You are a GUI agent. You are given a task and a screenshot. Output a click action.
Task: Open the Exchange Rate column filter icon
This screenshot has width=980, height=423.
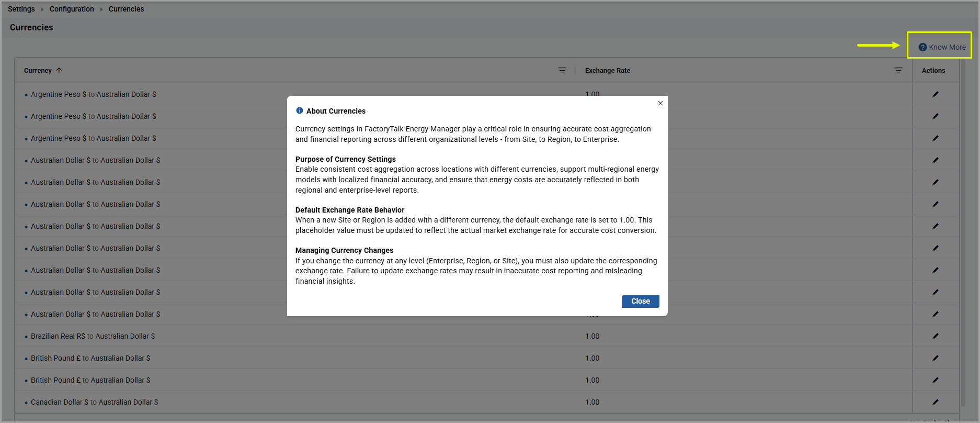coord(898,70)
